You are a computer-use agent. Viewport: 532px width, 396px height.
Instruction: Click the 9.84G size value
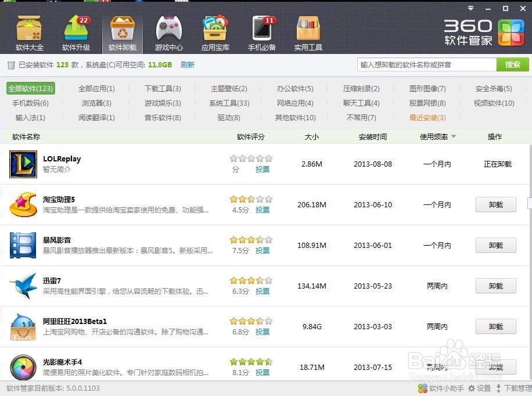point(312,327)
